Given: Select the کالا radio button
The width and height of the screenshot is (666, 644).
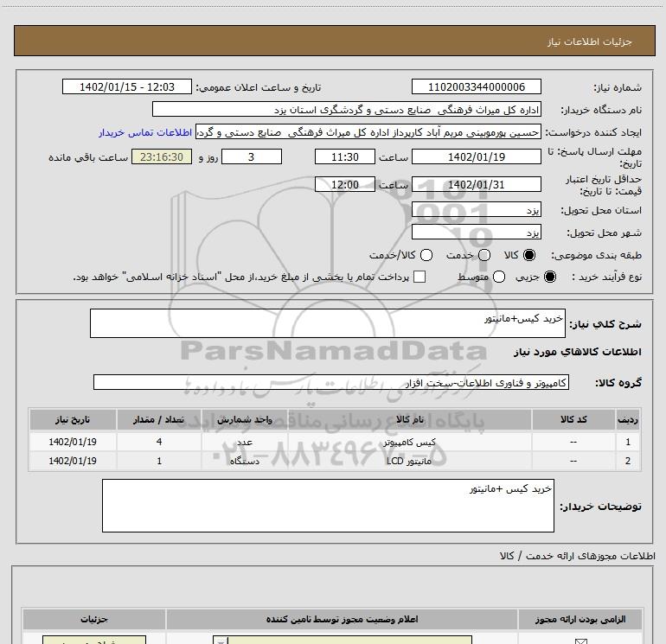Looking at the screenshot, I should click(x=529, y=255).
